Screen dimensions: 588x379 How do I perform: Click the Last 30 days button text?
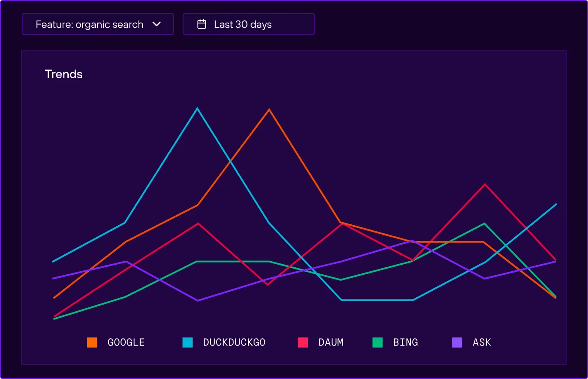(242, 24)
